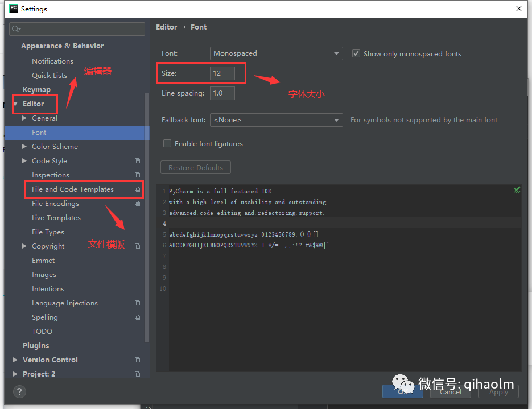Click the OK button
Viewport: 532px width, 409px height.
click(x=403, y=392)
